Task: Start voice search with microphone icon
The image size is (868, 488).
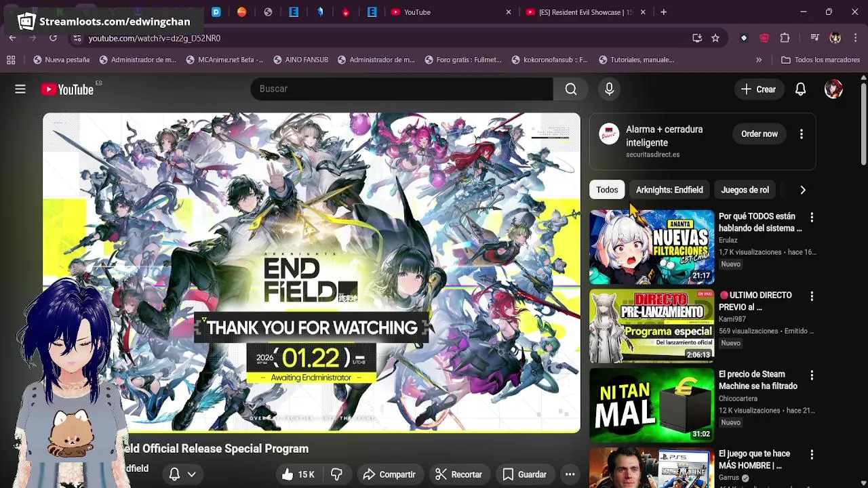Action: pyautogui.click(x=609, y=89)
